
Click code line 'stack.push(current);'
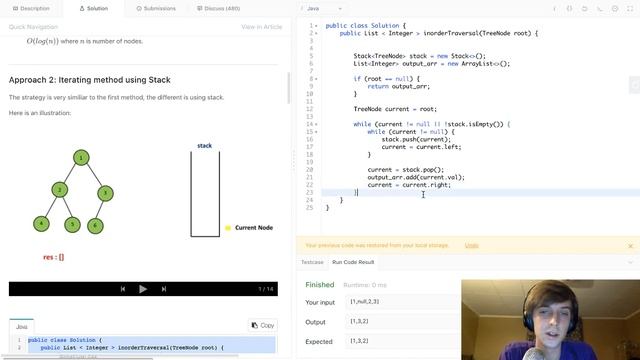(416, 139)
